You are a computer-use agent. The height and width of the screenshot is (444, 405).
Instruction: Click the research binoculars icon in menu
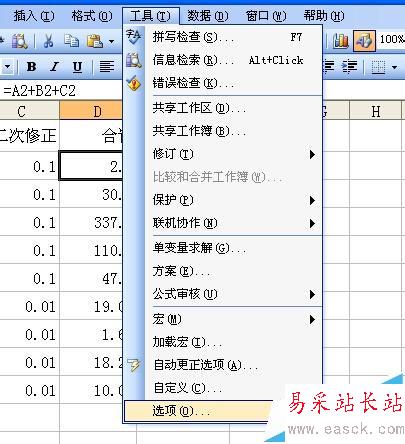[x=134, y=60]
